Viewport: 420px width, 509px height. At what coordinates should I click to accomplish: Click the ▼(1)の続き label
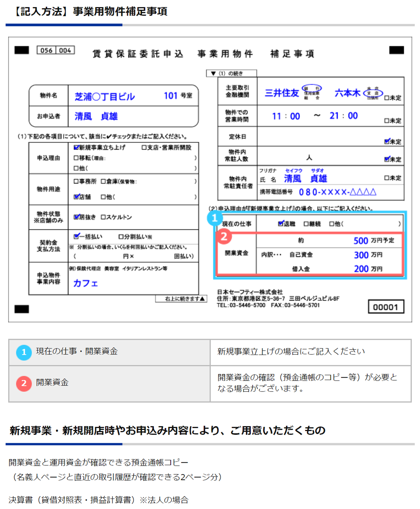point(231,73)
